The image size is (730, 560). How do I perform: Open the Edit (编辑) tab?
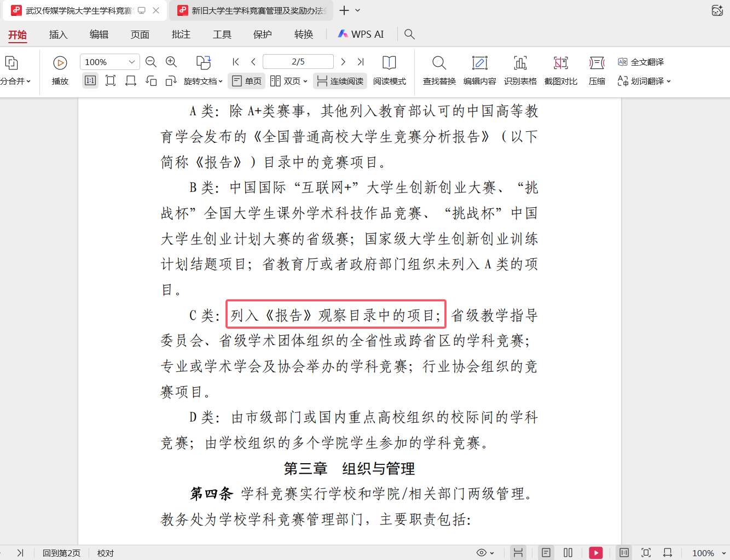pyautogui.click(x=99, y=34)
